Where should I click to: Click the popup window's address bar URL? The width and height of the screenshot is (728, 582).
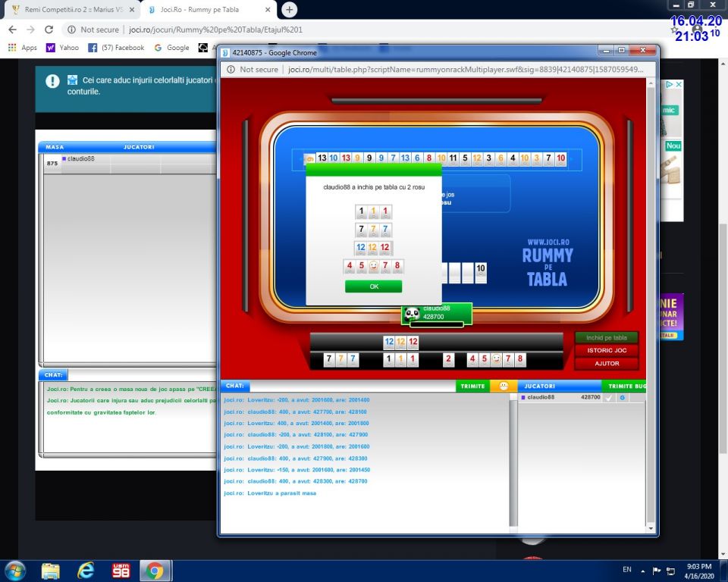point(465,69)
